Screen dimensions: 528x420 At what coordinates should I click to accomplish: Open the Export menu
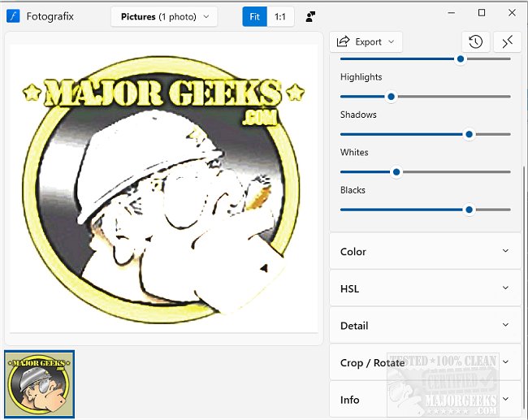tap(366, 41)
